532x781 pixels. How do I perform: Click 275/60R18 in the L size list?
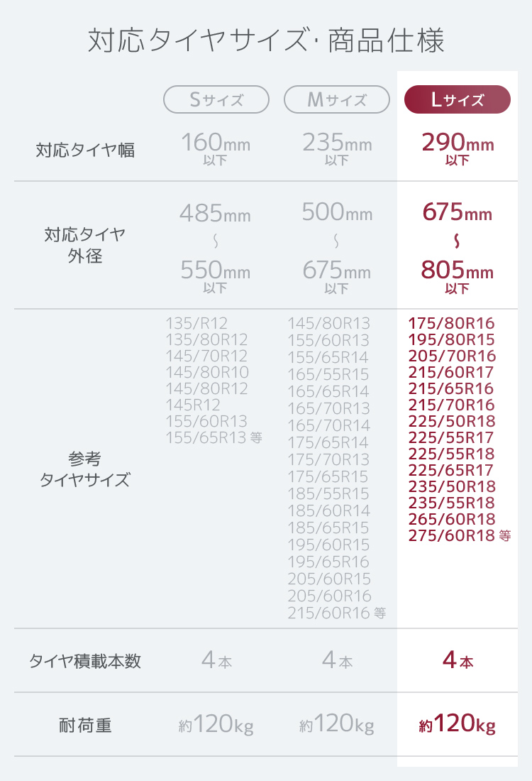click(x=451, y=535)
